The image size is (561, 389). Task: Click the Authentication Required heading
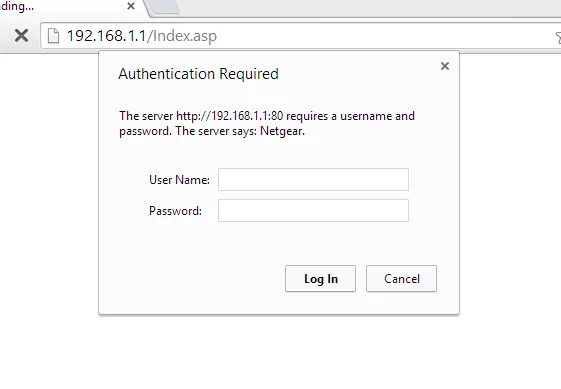[199, 74]
